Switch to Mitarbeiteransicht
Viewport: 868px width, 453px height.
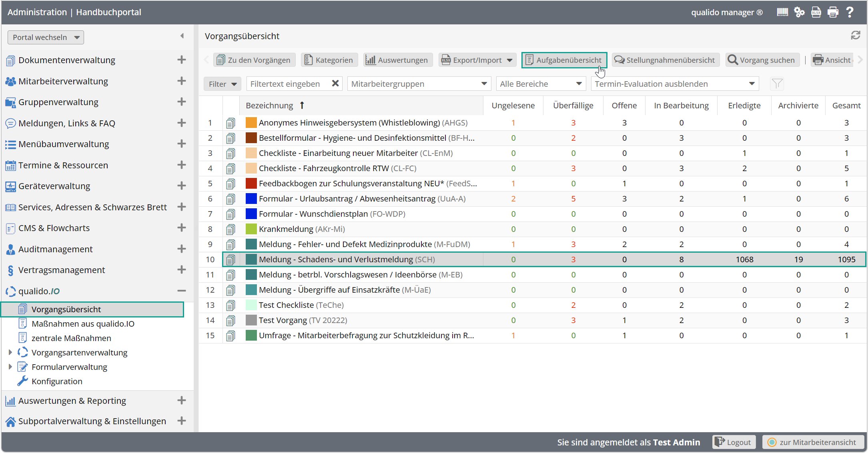(x=813, y=442)
